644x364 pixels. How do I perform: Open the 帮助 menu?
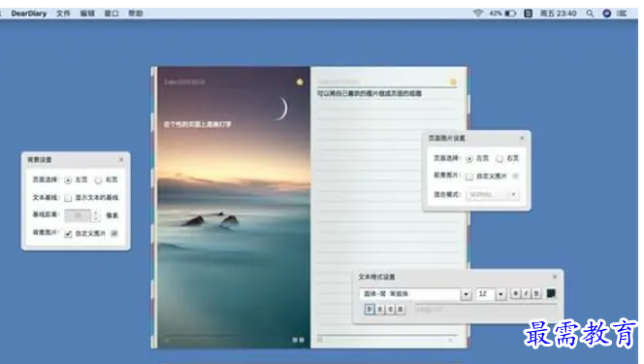click(x=136, y=14)
